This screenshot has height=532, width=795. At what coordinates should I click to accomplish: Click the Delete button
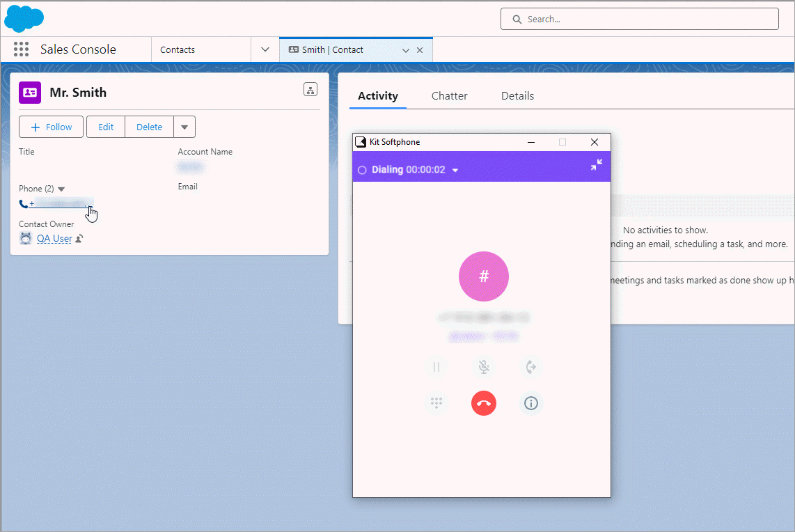click(149, 127)
